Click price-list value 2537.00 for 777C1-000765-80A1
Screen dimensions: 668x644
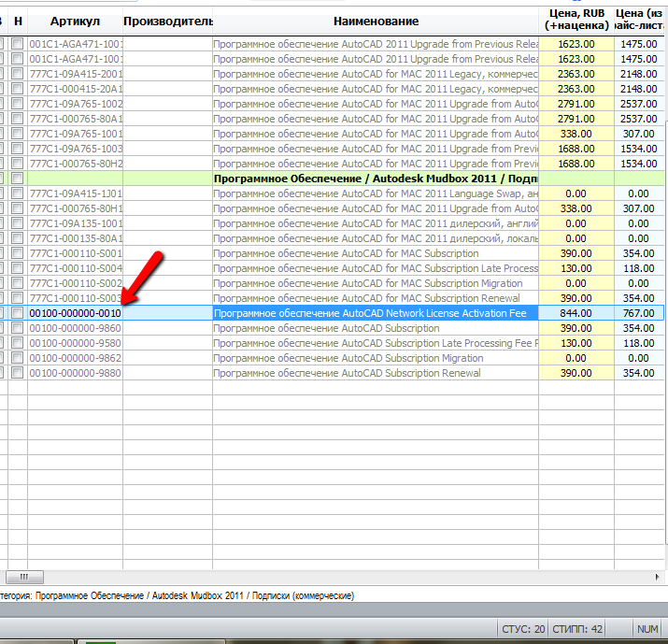639,119
